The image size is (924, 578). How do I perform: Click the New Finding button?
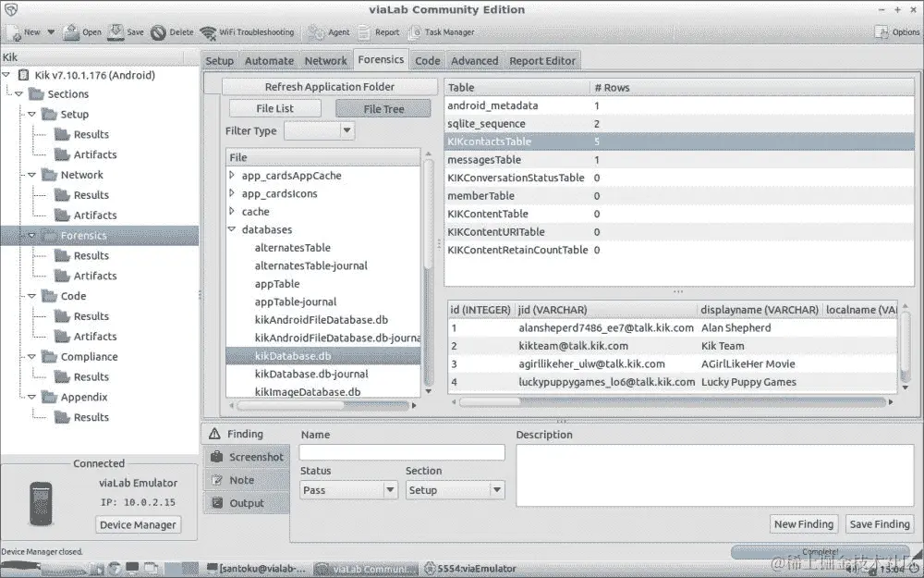coord(804,524)
